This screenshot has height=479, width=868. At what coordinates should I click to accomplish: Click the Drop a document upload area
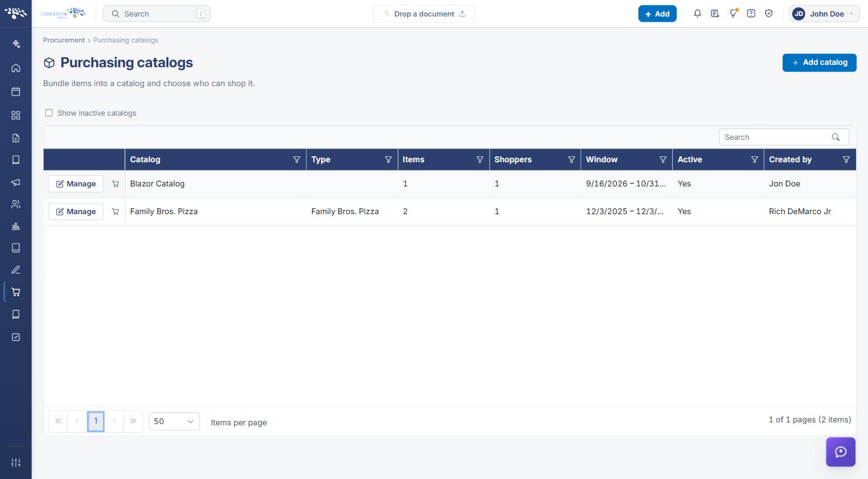click(x=424, y=14)
